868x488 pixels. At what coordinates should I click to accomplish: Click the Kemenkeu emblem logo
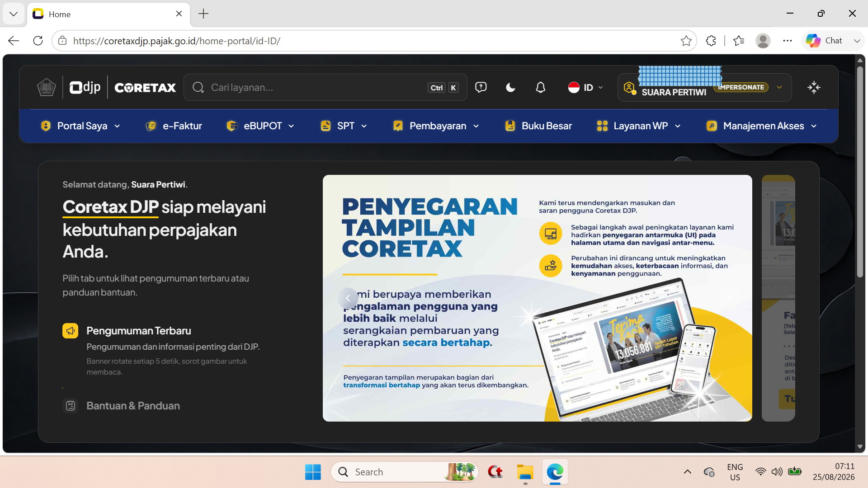point(46,87)
